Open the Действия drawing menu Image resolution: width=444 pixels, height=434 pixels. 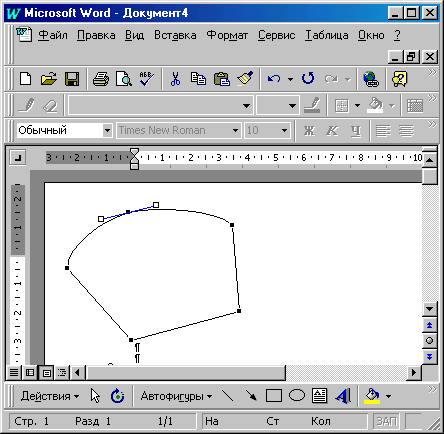click(50, 396)
